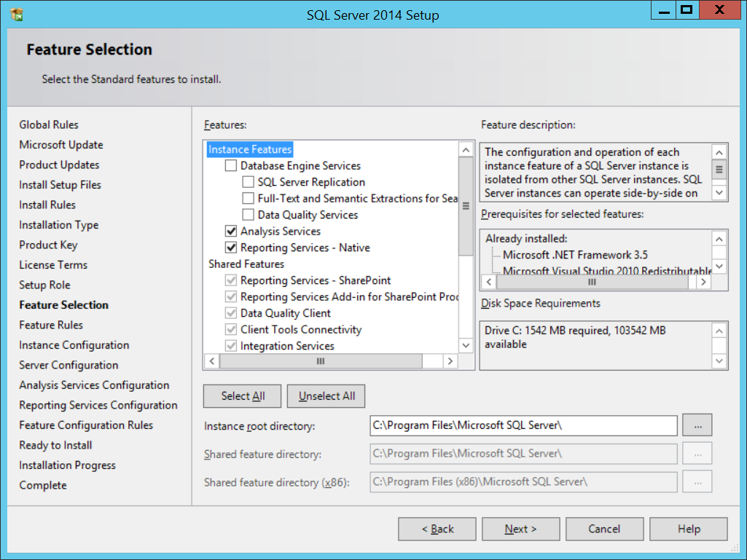The image size is (747, 560).
Task: Click Instance root directory text field
Action: 523,425
